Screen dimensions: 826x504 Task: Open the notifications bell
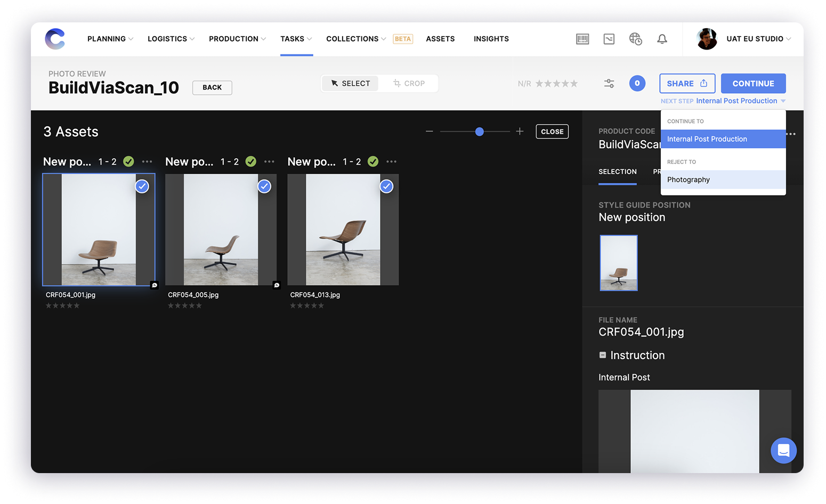point(662,39)
